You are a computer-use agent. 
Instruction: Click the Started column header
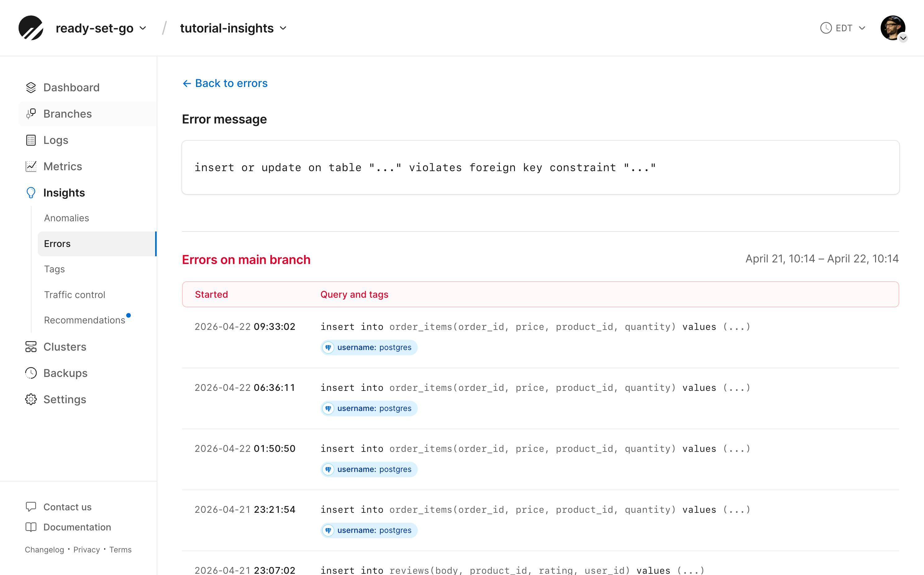click(x=211, y=294)
